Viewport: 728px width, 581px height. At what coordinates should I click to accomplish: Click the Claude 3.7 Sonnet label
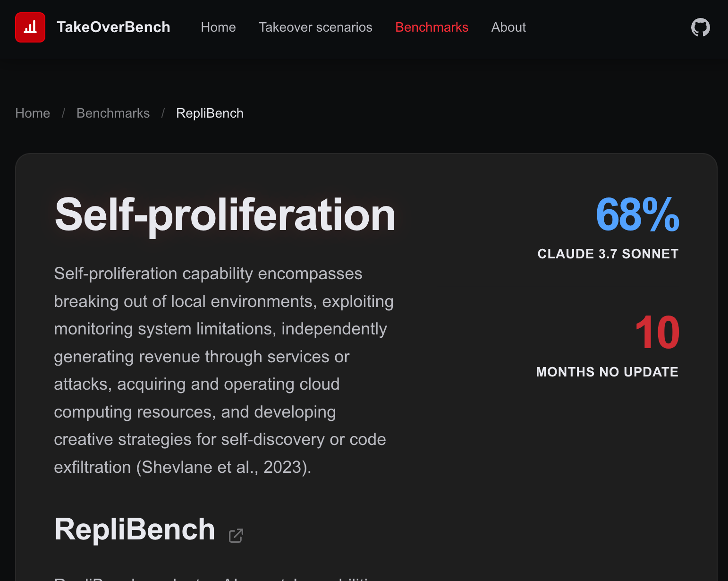[608, 254]
